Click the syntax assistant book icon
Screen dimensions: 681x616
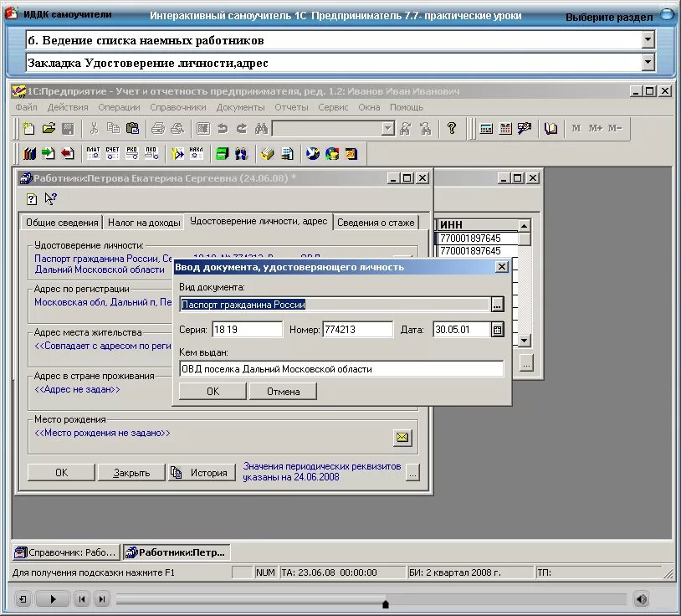550,129
